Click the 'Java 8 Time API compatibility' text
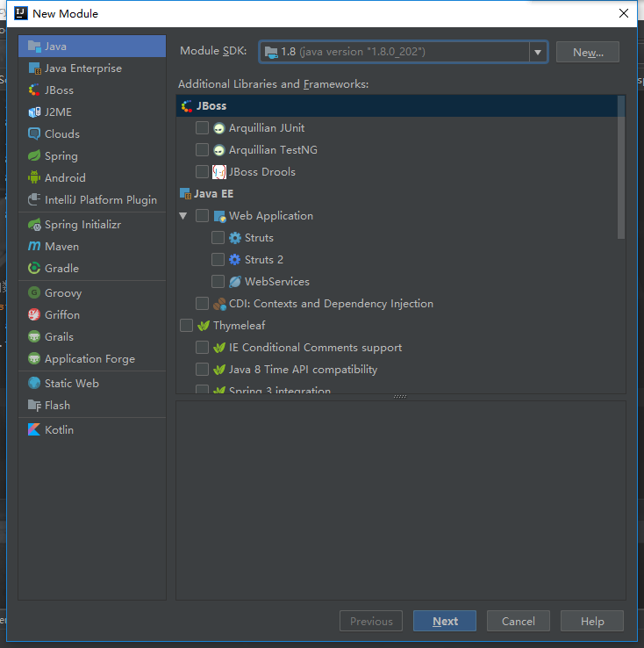644x648 pixels. click(304, 369)
